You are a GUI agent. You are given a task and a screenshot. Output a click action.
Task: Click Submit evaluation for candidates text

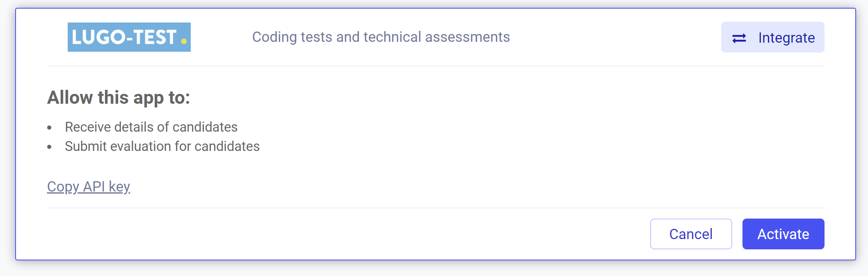click(x=162, y=146)
